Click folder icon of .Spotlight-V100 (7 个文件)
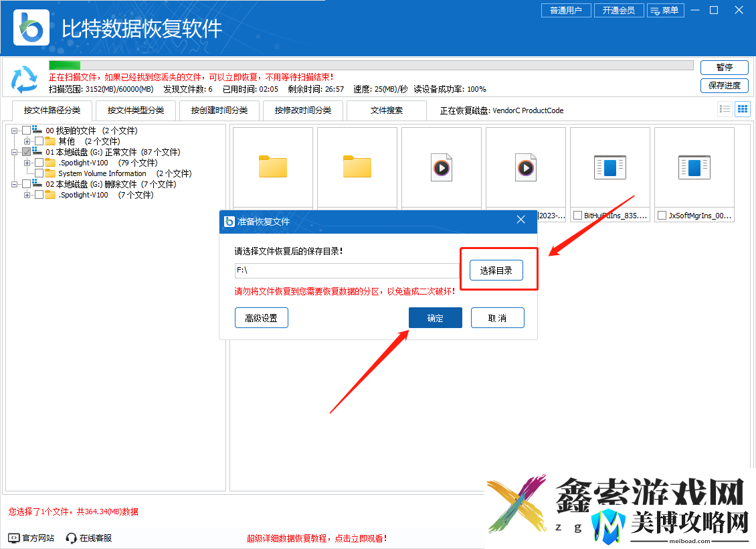Screen dimensions: 756x549 pyautogui.click(x=50, y=194)
